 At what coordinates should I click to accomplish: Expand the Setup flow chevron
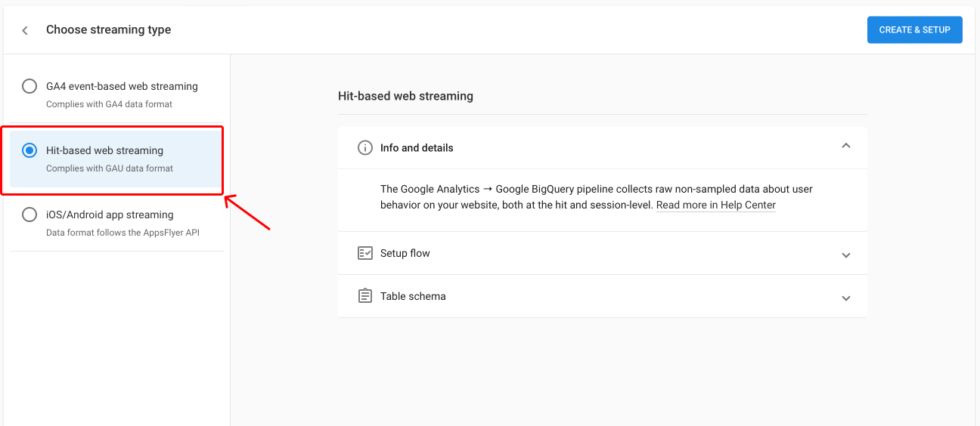pos(846,255)
